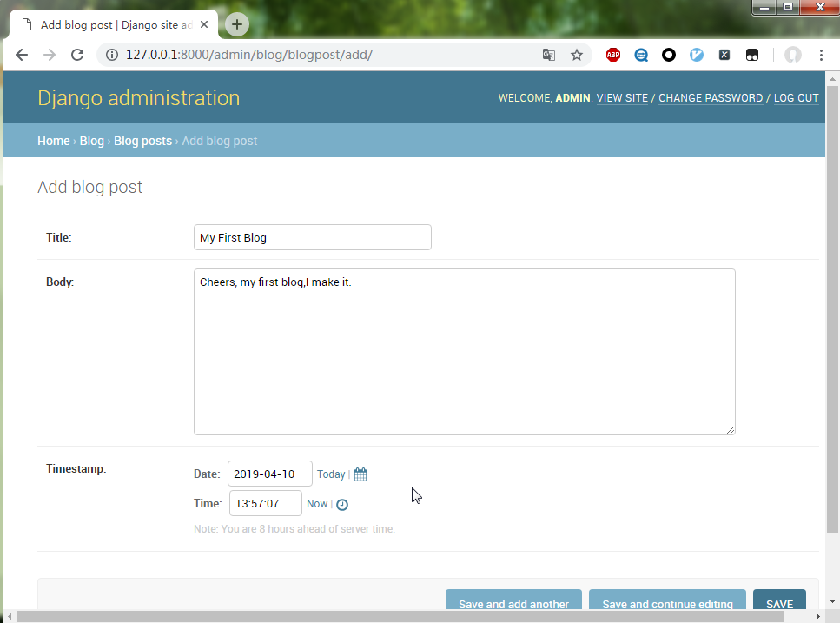Image resolution: width=840 pixels, height=623 pixels.
Task: Click Save and continue editing button
Action: click(x=667, y=600)
